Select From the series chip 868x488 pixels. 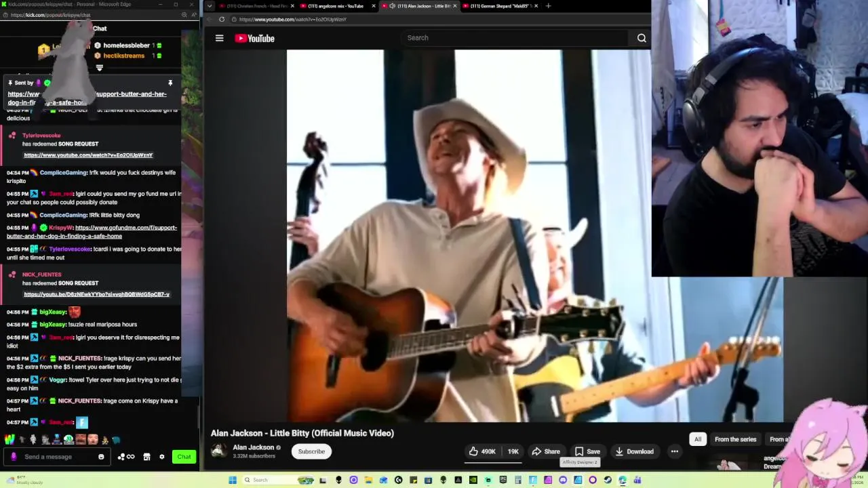point(735,439)
